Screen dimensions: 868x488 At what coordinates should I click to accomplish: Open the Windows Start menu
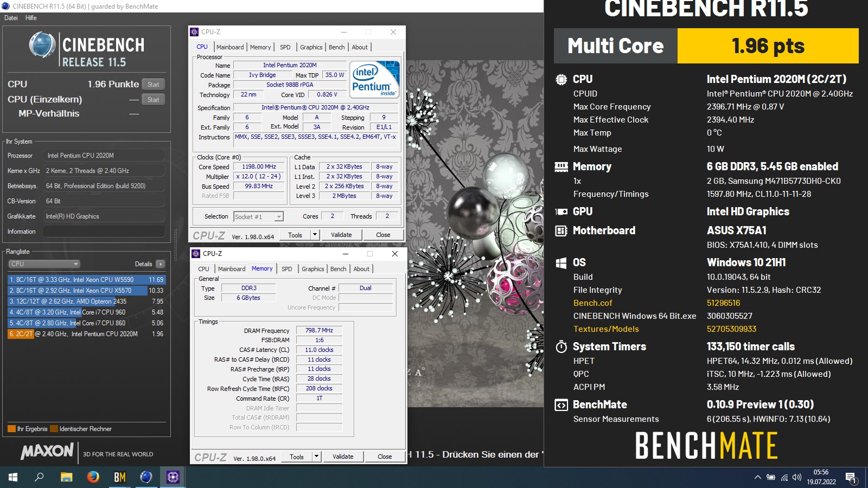pyautogui.click(x=13, y=477)
